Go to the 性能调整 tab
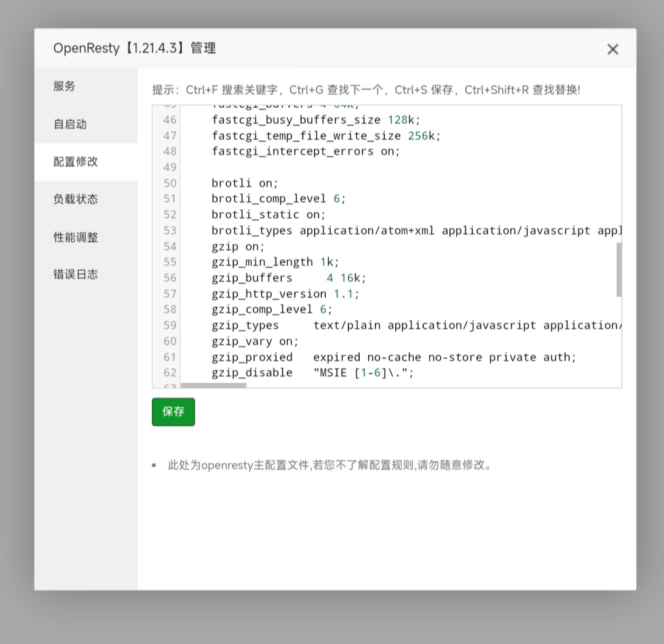664x644 pixels. click(76, 237)
